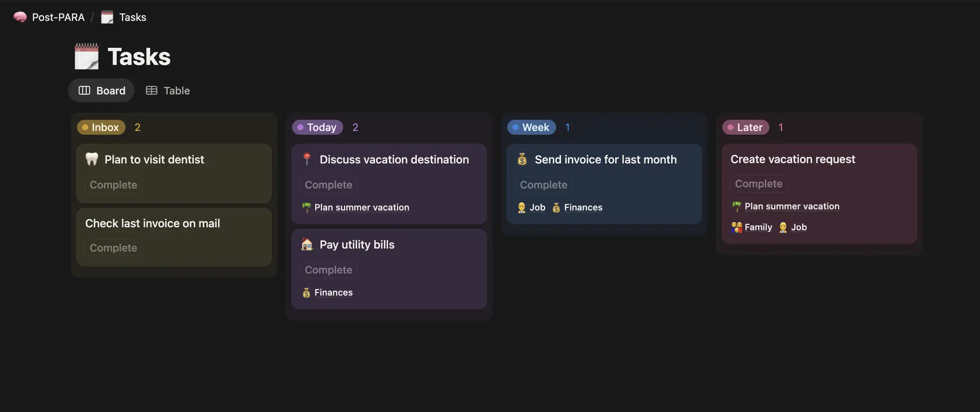This screenshot has width=980, height=412.
Task: Mark Plan to visit dentist as Complete
Action: point(114,185)
